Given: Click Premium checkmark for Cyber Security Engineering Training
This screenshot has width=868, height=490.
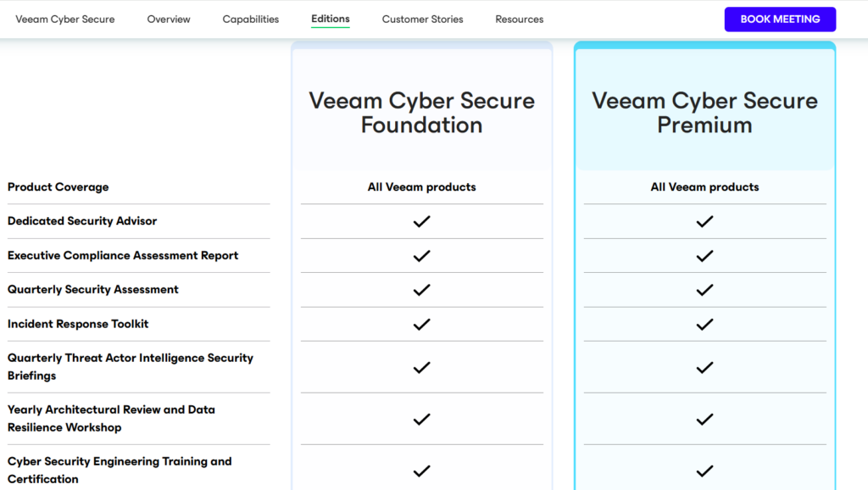Looking at the screenshot, I should 704,471.
